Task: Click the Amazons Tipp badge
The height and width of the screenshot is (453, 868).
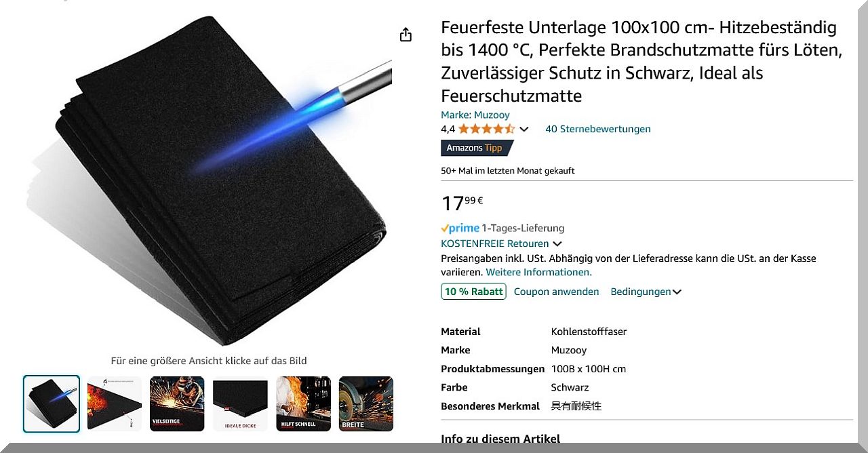Action: [x=477, y=148]
